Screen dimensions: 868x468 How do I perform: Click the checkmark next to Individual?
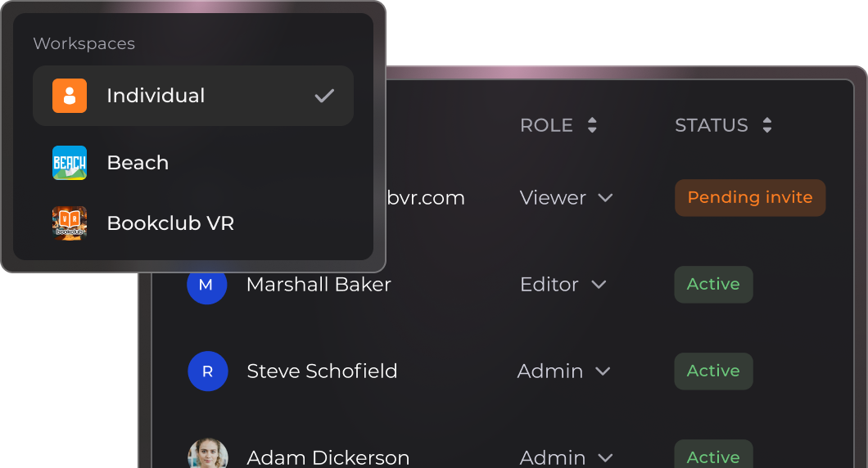(x=324, y=96)
